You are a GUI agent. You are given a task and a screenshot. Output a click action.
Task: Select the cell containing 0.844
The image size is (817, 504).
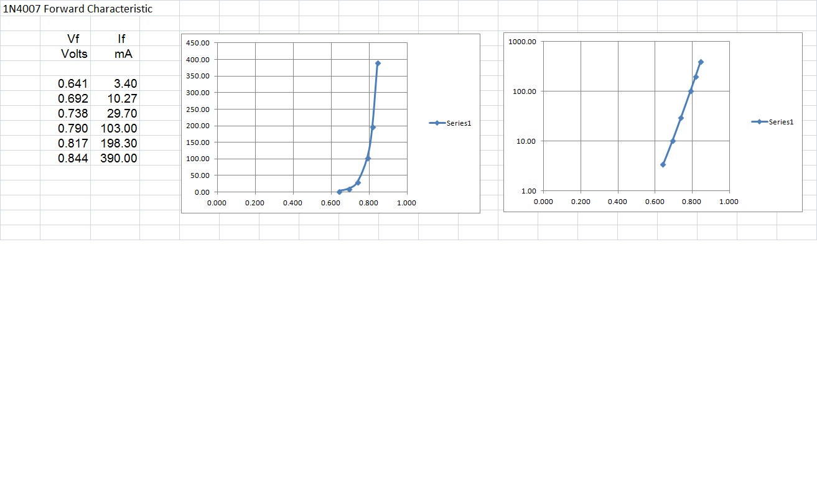[x=73, y=158]
